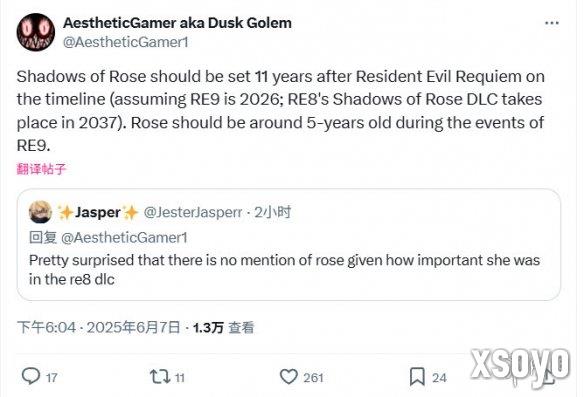The height and width of the screenshot is (397, 584).
Task: Click the @AestheticGamer1 mention in quoted reply
Action: click(x=124, y=238)
